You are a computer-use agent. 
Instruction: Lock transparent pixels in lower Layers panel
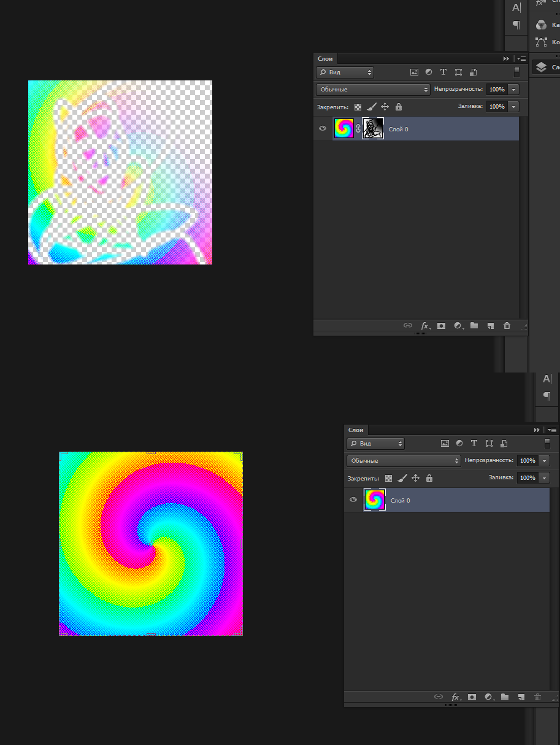pos(389,478)
